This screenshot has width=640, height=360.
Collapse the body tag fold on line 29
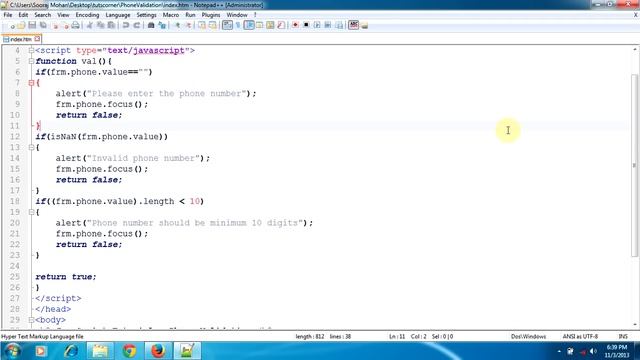(31, 320)
